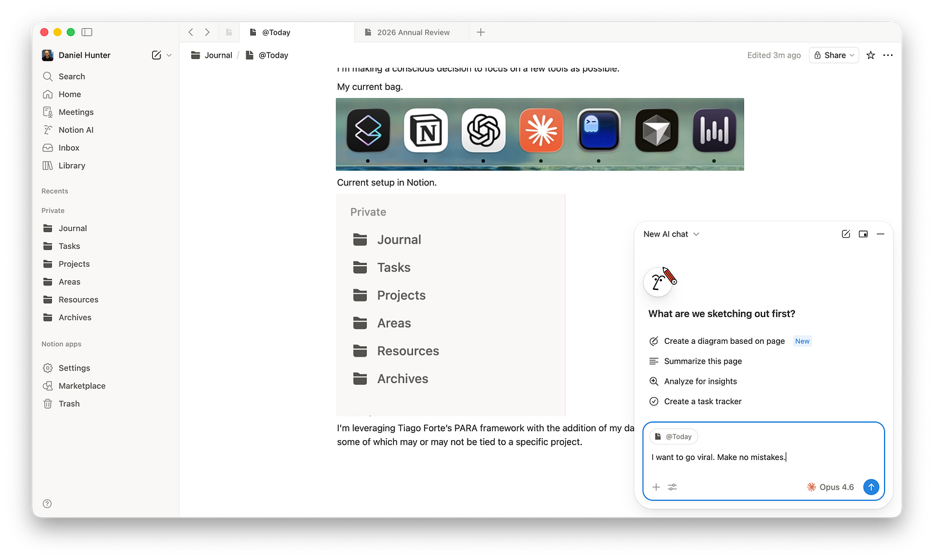Image resolution: width=934 pixels, height=560 pixels.
Task: Open AI chat settings sliders icon
Action: pos(672,488)
